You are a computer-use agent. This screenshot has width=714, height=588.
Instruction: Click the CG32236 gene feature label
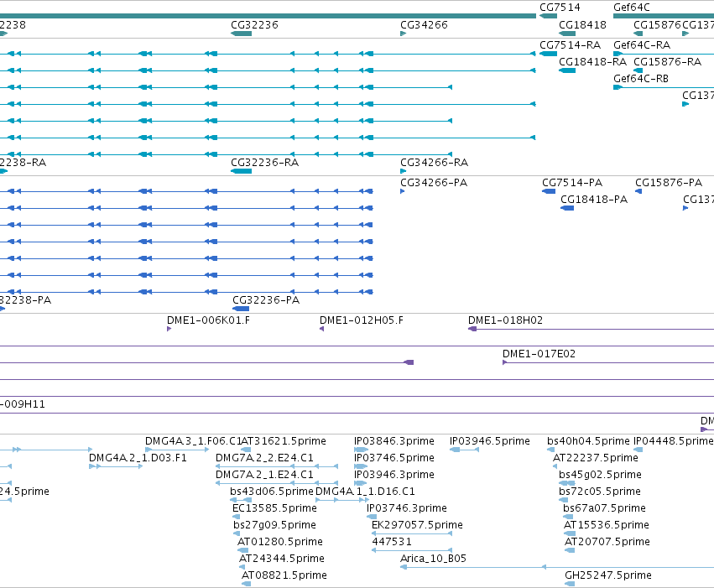(254, 25)
